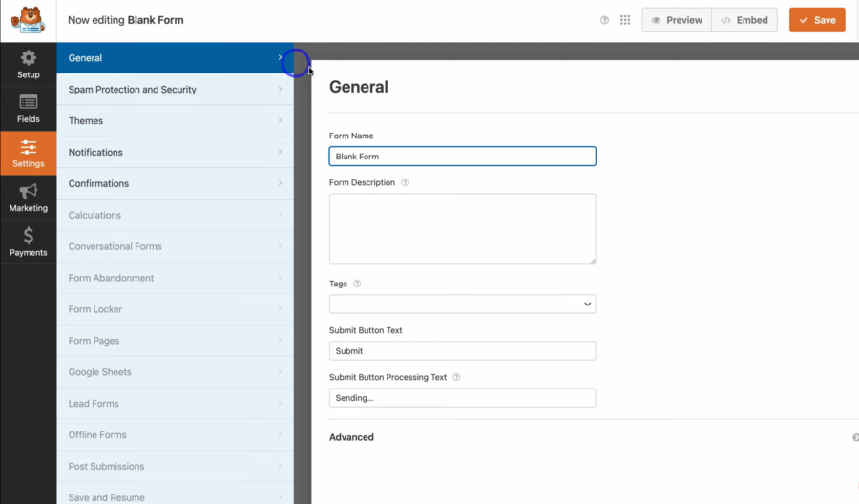Image resolution: width=859 pixels, height=504 pixels.
Task: Open the Payments panel
Action: (x=28, y=242)
